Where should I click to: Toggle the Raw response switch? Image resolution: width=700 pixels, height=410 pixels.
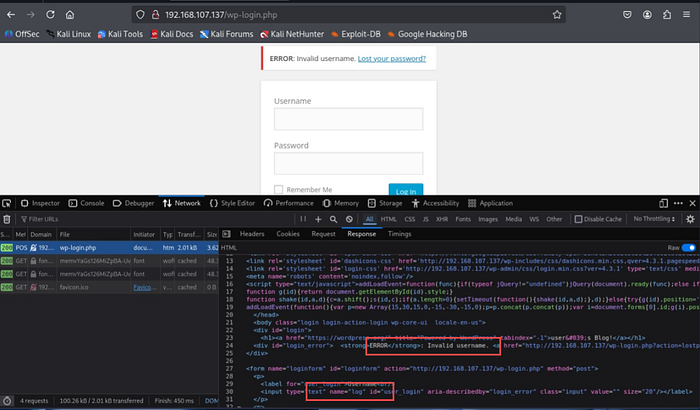coord(688,247)
